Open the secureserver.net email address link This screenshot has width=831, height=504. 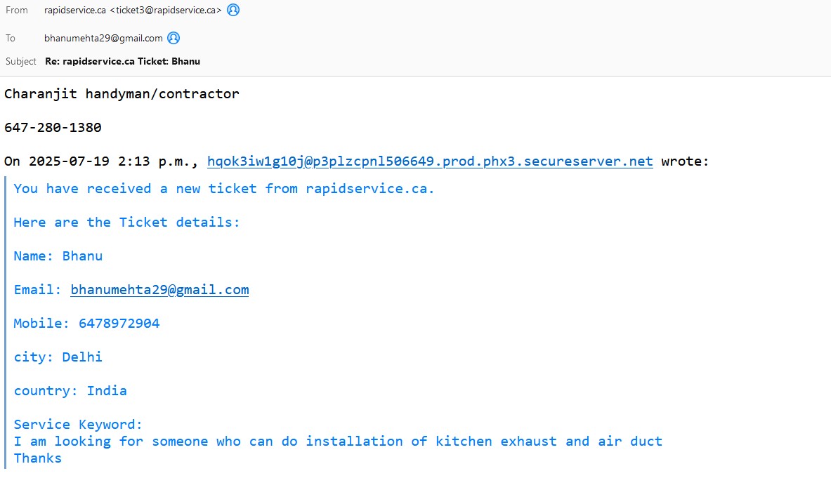[x=430, y=161]
